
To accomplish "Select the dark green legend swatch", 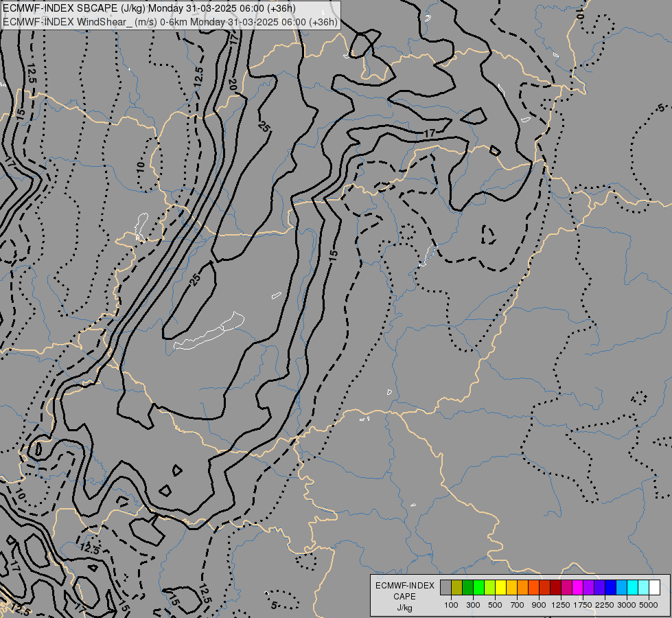I will point(467,588).
